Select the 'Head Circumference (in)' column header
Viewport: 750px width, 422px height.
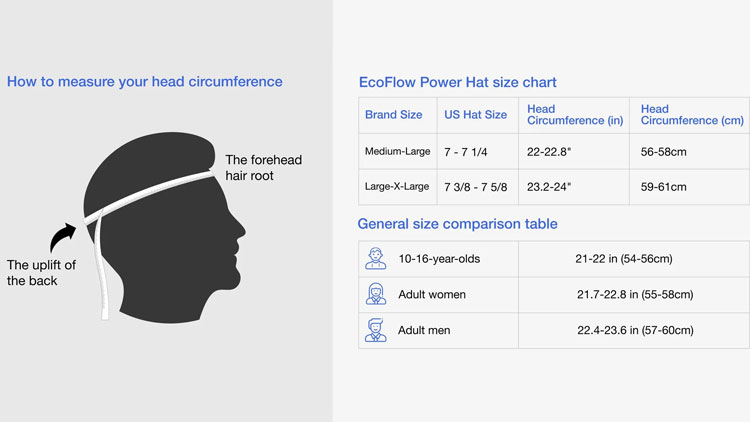click(x=574, y=115)
